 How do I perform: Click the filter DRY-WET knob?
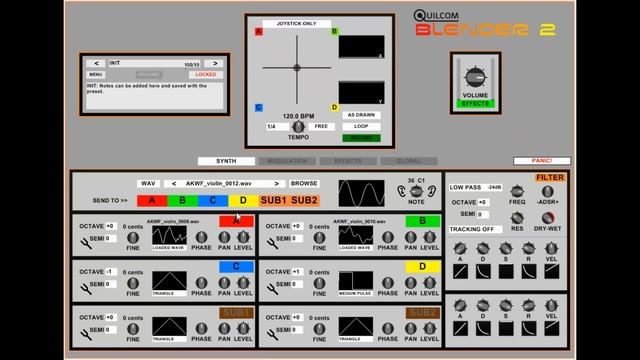pos(547,218)
